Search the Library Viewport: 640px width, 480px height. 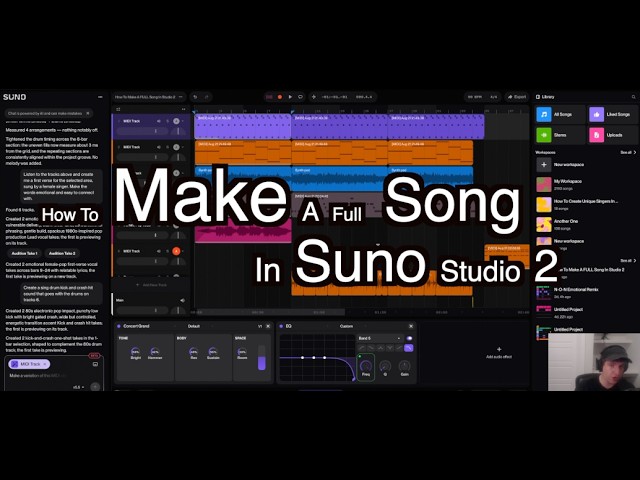coord(633,97)
